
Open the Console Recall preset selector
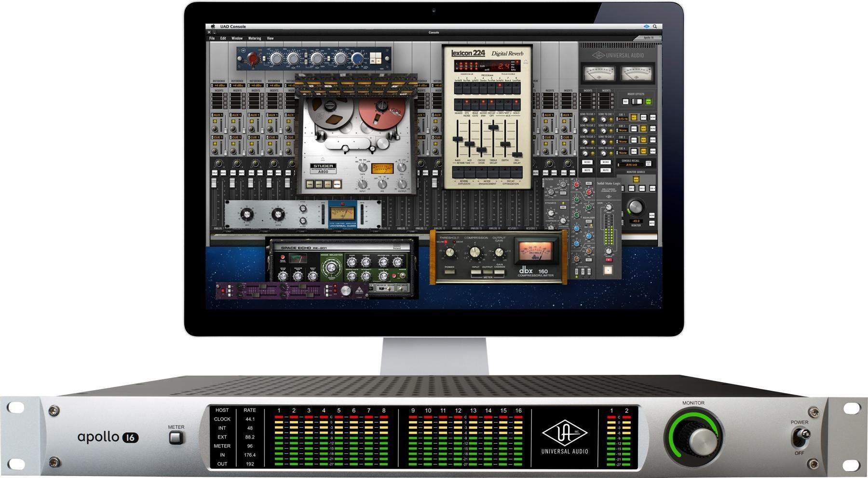(631, 165)
